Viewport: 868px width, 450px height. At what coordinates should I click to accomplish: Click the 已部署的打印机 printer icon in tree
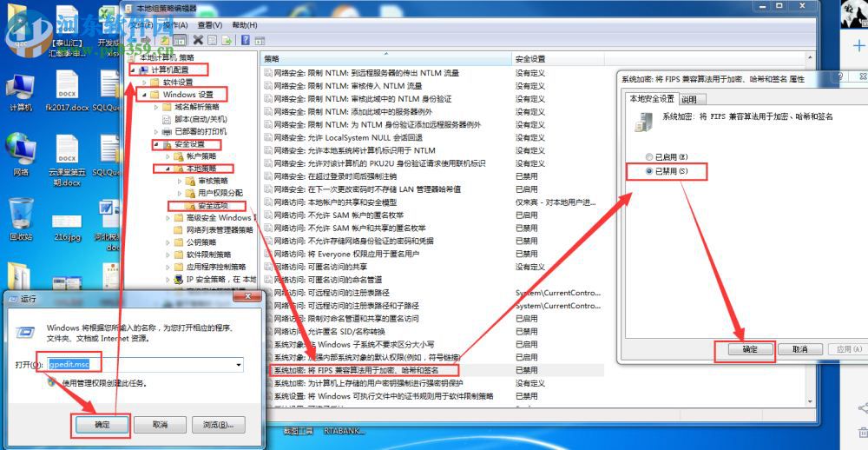(x=167, y=132)
